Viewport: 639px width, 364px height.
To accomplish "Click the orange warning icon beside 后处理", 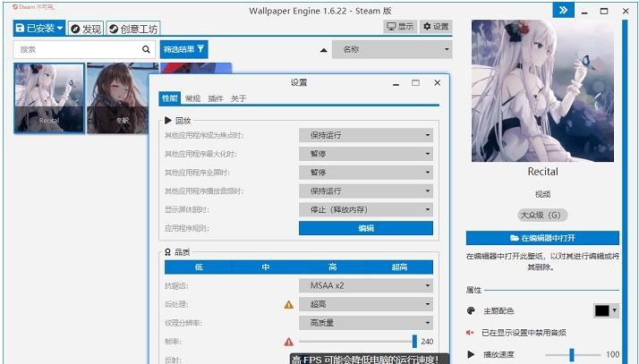I will 288,305.
